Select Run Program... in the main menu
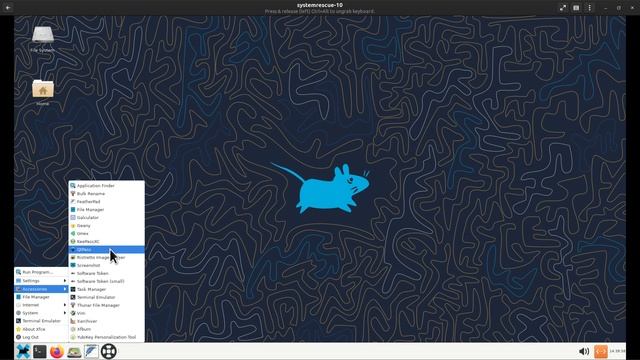 [41, 272]
